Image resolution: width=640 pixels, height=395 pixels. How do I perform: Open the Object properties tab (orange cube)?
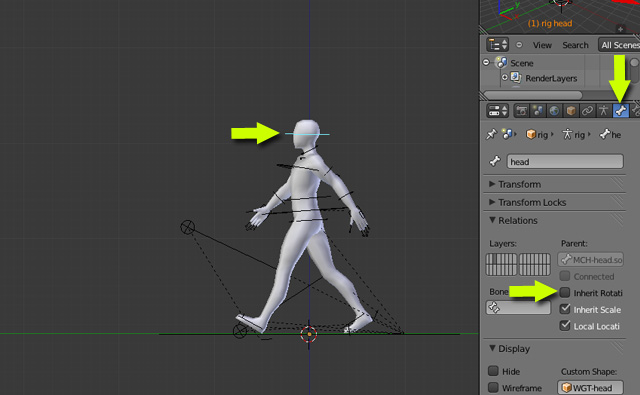(x=571, y=111)
